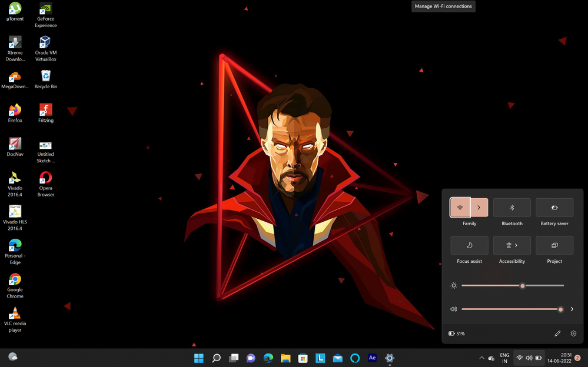588x367 pixels.
Task: Select the Fritzing desktop icon
Action: (x=46, y=113)
